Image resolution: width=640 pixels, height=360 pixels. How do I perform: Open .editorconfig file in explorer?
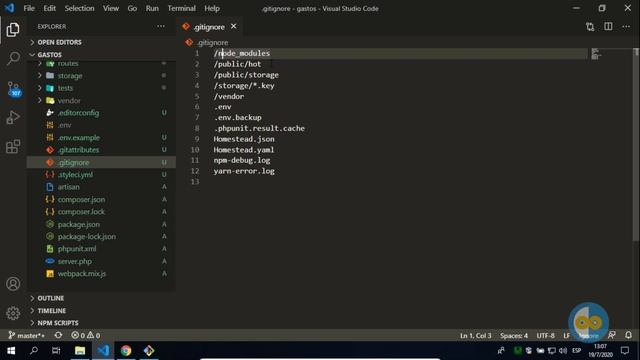78,113
